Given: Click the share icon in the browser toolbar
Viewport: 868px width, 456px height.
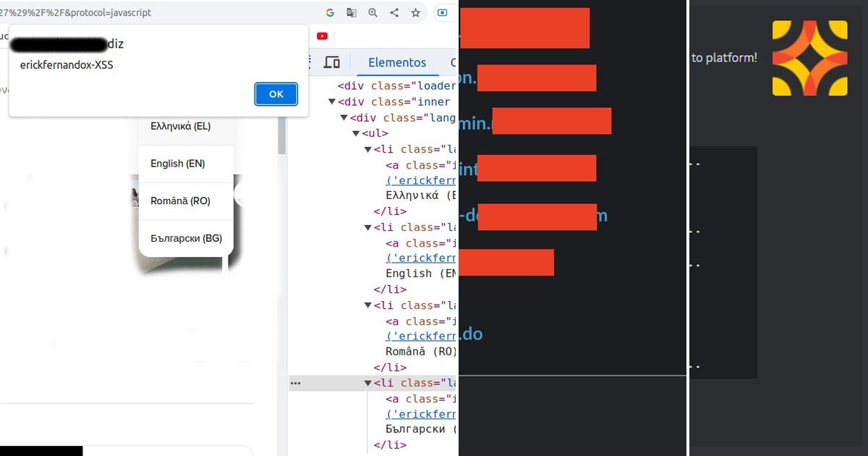Looking at the screenshot, I should pyautogui.click(x=393, y=12).
